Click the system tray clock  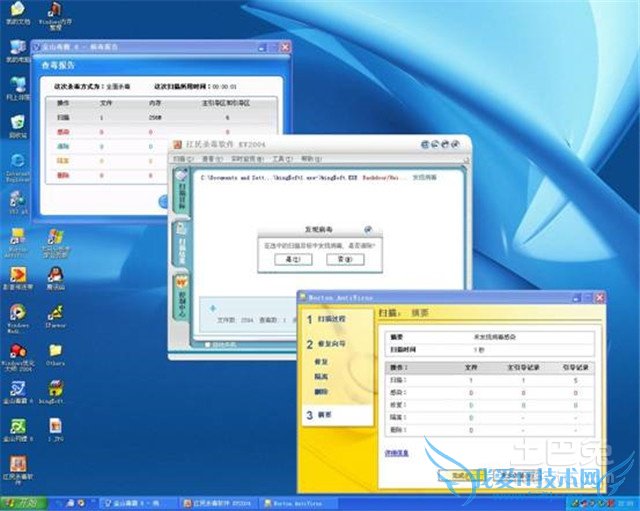tap(625, 503)
